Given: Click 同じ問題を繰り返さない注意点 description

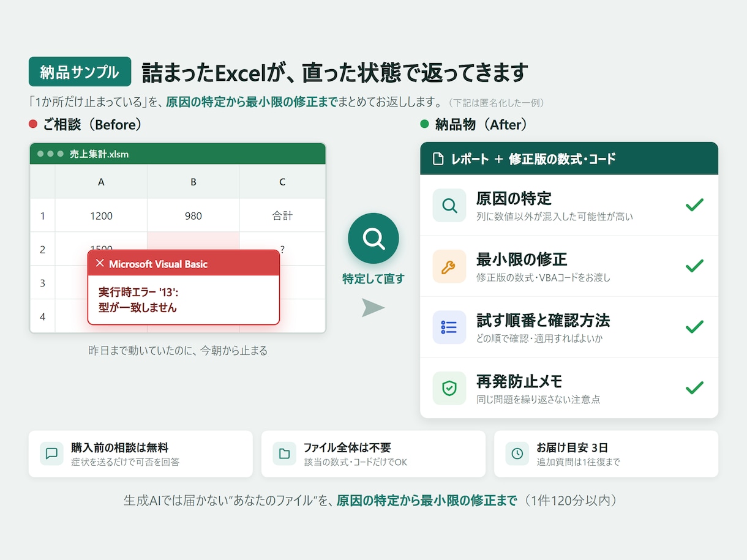Looking at the screenshot, I should 538,400.
